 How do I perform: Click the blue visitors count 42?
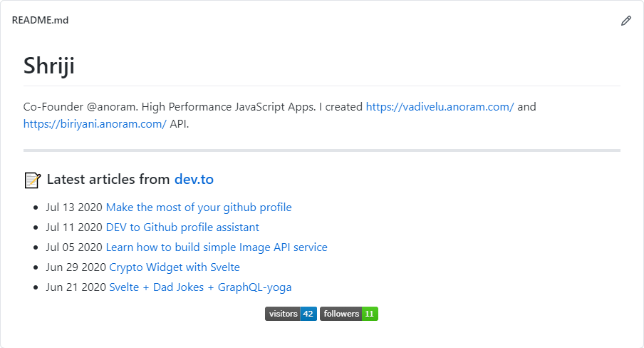click(308, 314)
